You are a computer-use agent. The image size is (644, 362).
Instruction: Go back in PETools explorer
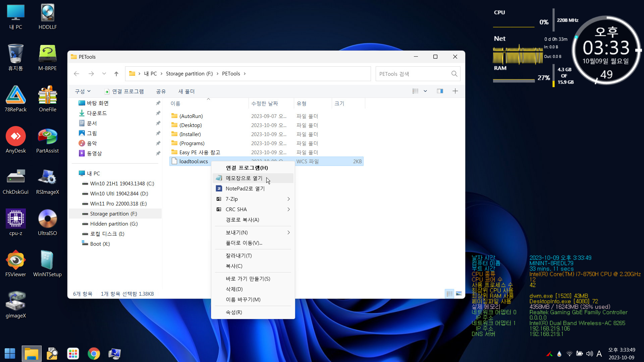coord(76,74)
